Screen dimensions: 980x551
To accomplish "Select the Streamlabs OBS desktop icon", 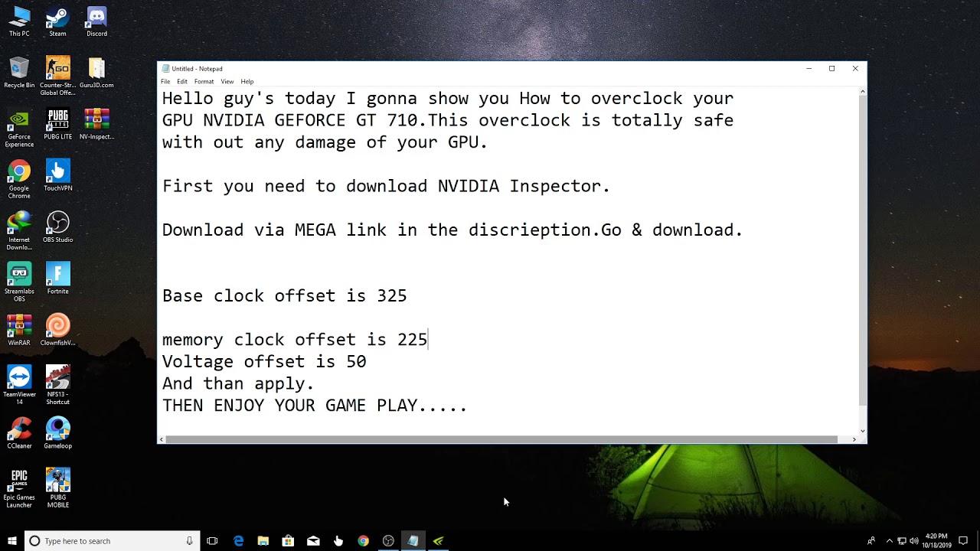I will click(x=19, y=282).
